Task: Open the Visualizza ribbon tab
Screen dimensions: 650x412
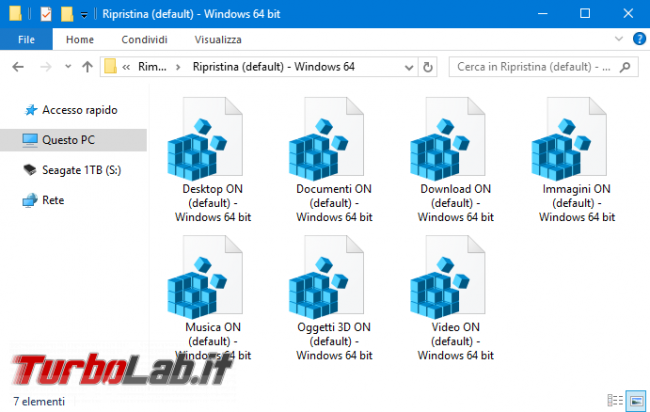Action: pos(218,39)
